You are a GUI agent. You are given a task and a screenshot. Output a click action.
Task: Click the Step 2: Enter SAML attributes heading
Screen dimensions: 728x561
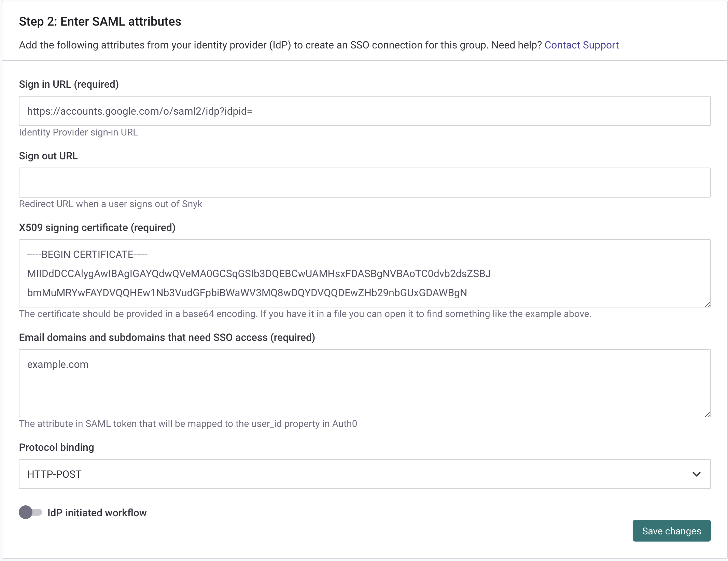point(100,21)
